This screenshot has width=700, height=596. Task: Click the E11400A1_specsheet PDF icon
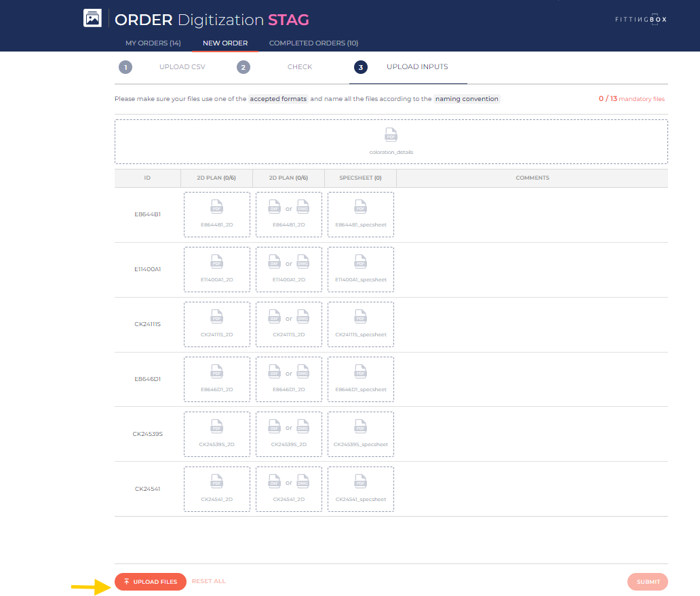(360, 262)
